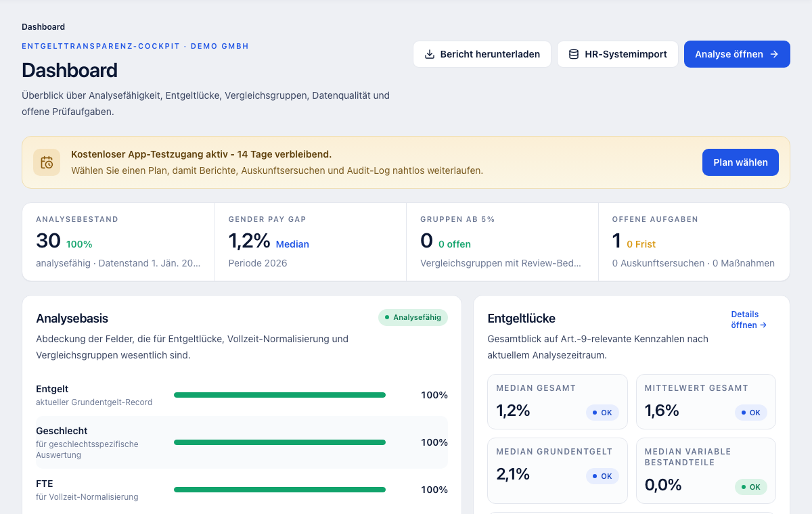Click the "Median" label beside 1,2%
812x514 pixels.
[x=292, y=244]
